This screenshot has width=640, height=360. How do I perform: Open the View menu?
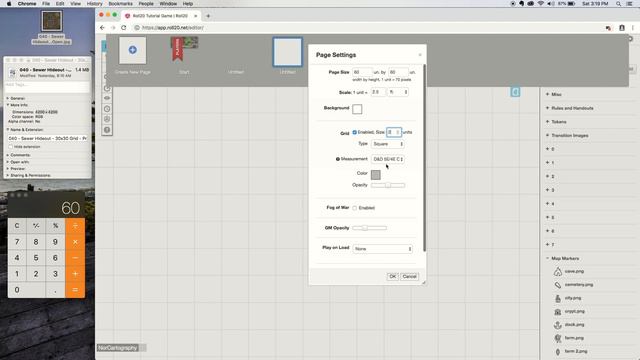pos(76,4)
